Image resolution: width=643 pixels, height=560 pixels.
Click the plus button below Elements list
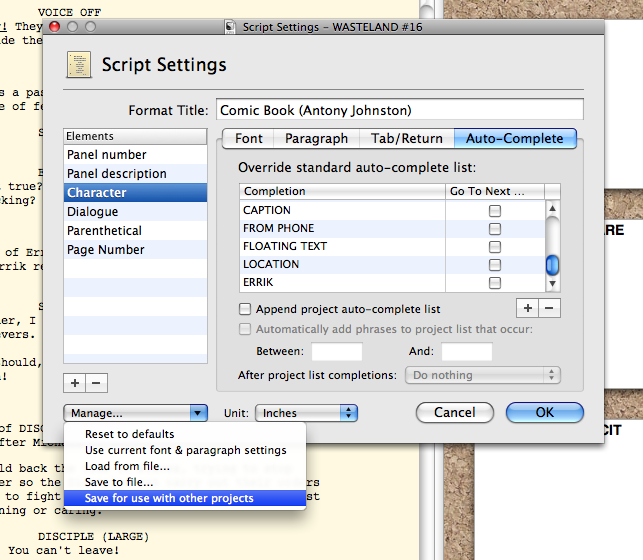pos(76,383)
